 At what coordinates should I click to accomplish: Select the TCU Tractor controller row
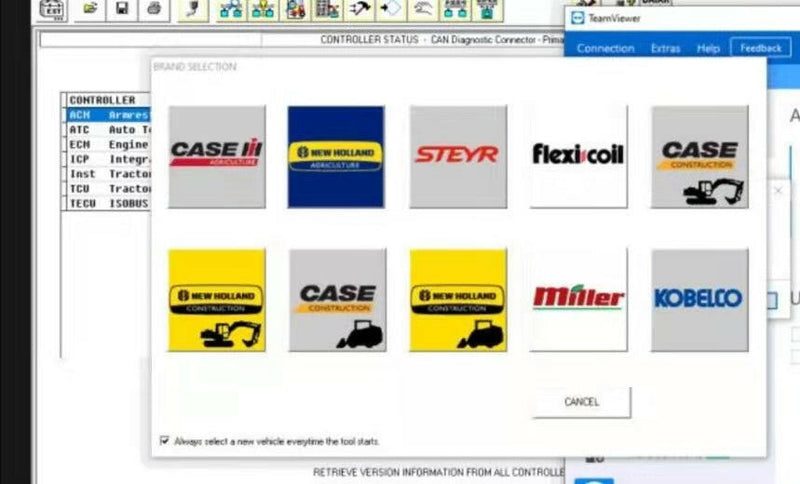point(108,189)
